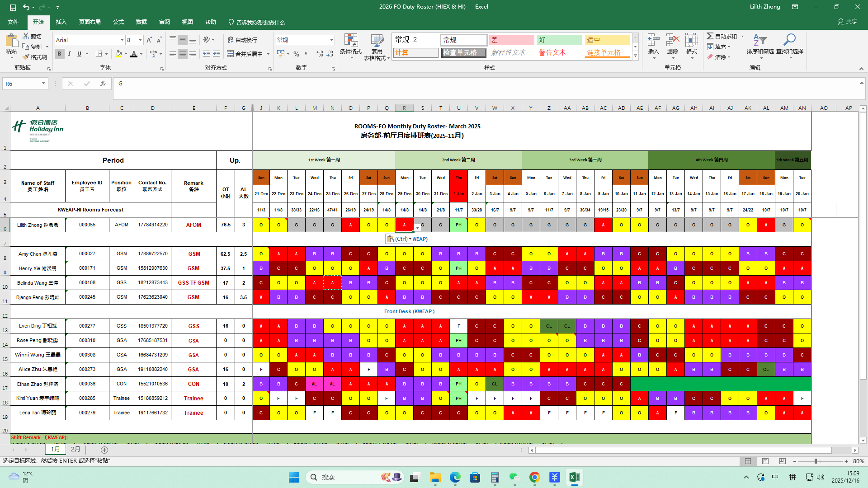
Task: Toggle Italic formatting button
Action: coord(69,54)
